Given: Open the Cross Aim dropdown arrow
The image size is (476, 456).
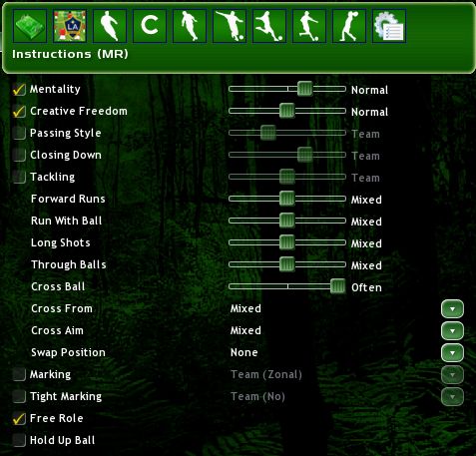Looking at the screenshot, I should 452,331.
